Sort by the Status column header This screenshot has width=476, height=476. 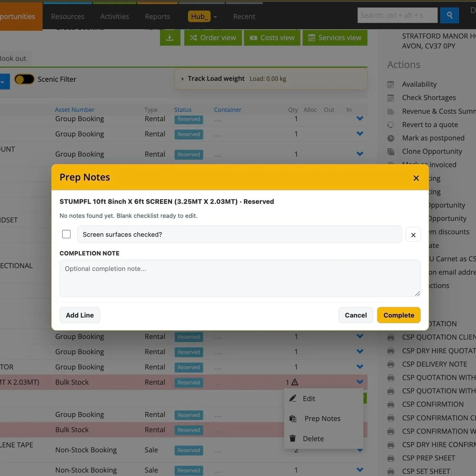(183, 110)
